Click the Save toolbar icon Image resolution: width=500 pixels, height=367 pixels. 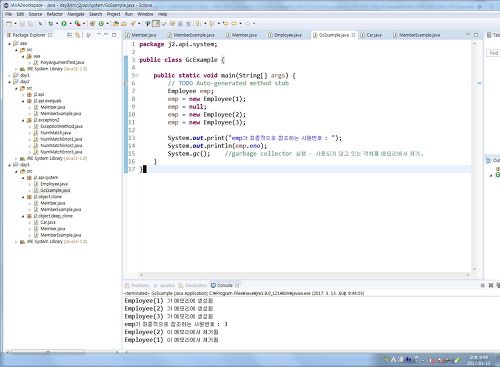click(22, 24)
